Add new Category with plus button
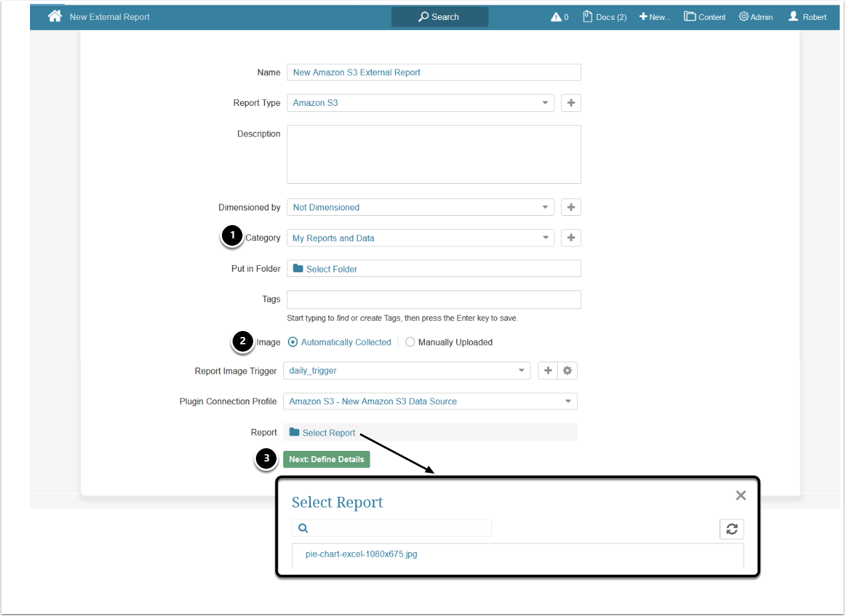This screenshot has height=616, width=845. pos(571,238)
